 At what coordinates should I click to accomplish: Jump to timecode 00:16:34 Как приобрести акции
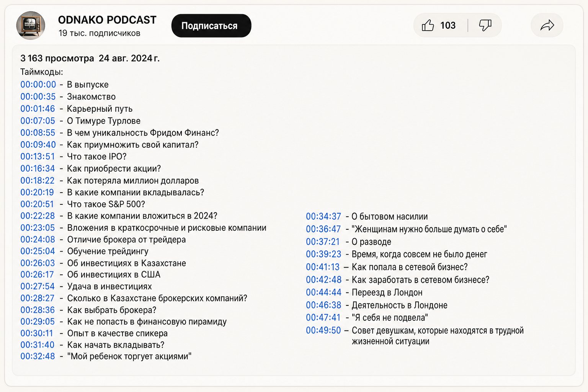[38, 168]
